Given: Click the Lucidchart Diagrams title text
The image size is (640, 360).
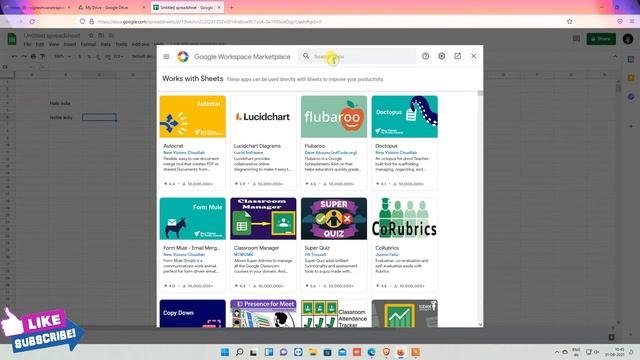Looking at the screenshot, I should 257,146.
